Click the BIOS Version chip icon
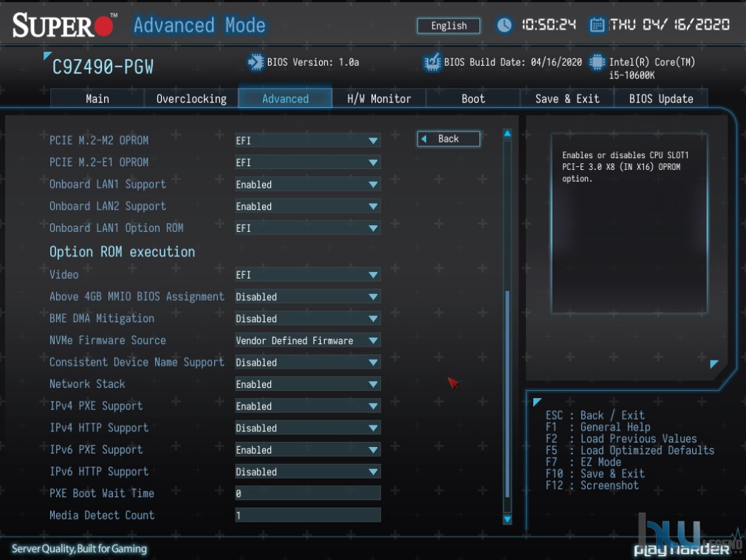Viewport: 746px width, 560px height. (256, 62)
